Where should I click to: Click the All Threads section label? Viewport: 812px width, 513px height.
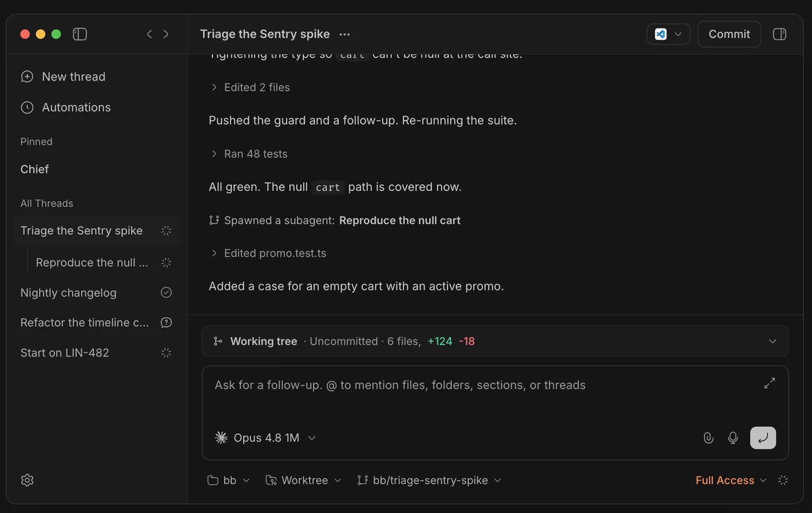click(x=47, y=203)
